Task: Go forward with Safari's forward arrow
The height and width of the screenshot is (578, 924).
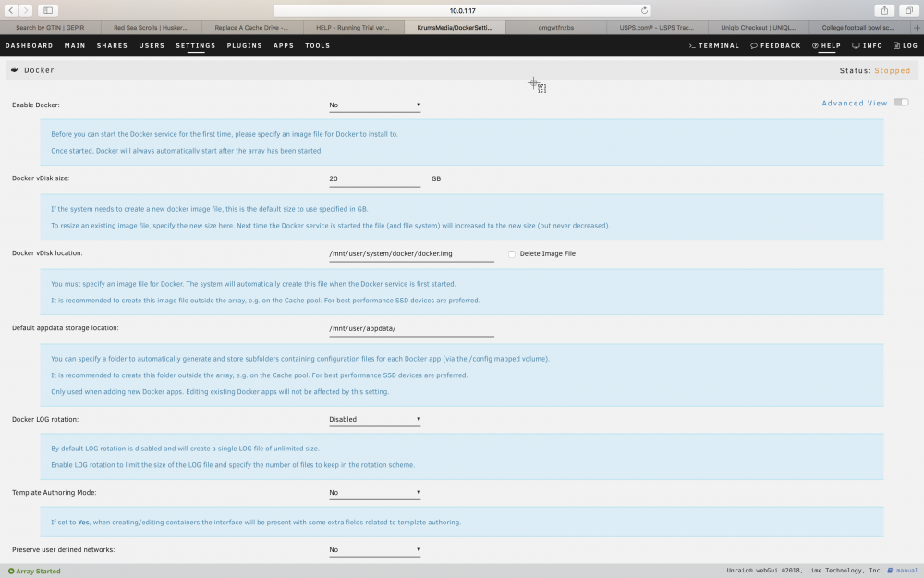Action: [26, 10]
